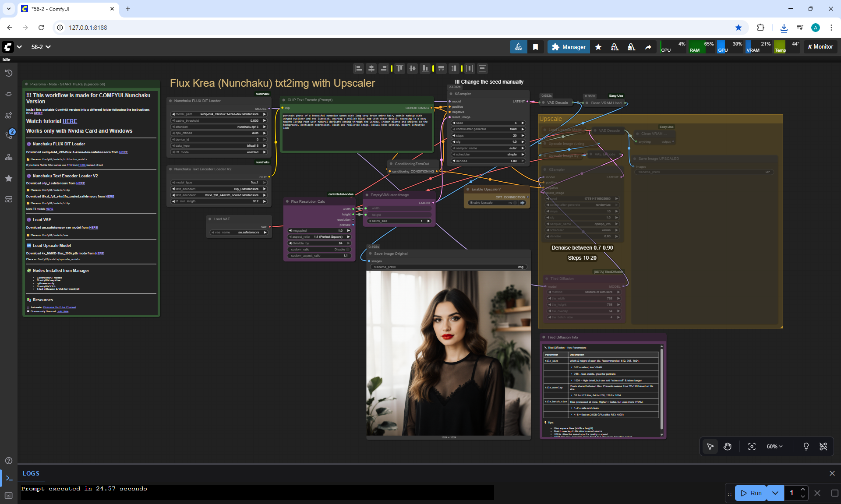Click the share arrow icon
Image resolution: width=841 pixels, height=504 pixels.
[648, 47]
